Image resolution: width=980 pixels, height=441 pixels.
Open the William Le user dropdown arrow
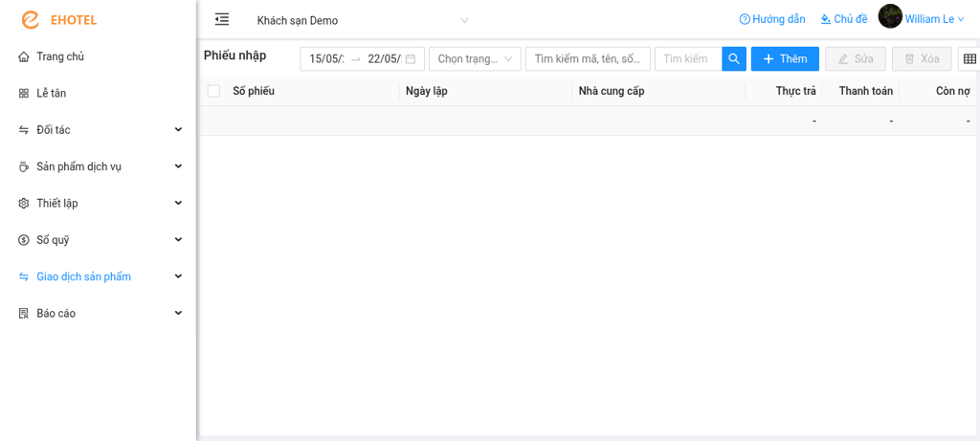961,19
